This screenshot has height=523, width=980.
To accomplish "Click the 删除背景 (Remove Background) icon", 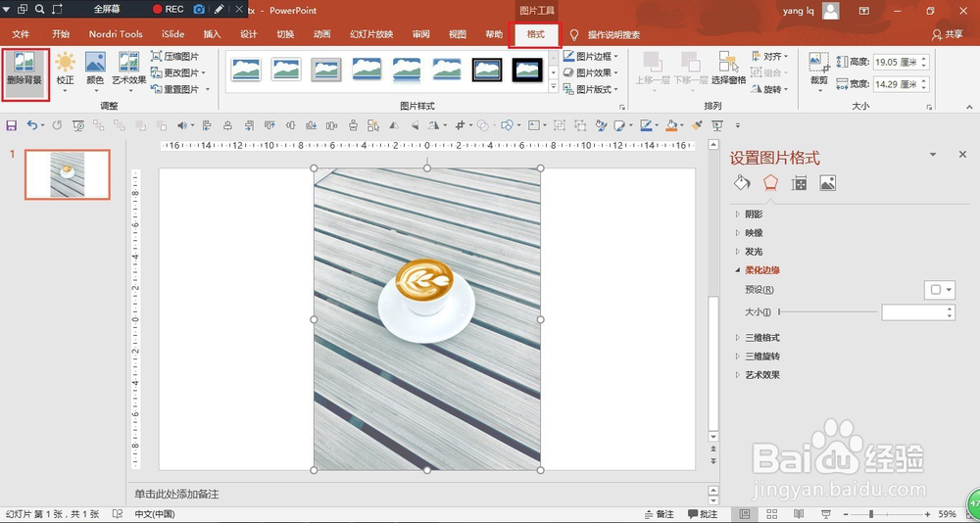I will point(25,68).
